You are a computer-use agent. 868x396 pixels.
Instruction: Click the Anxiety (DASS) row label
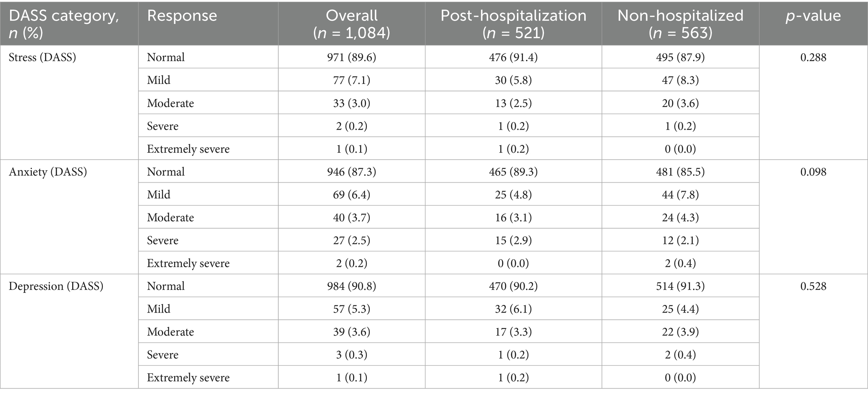[x=48, y=172]
